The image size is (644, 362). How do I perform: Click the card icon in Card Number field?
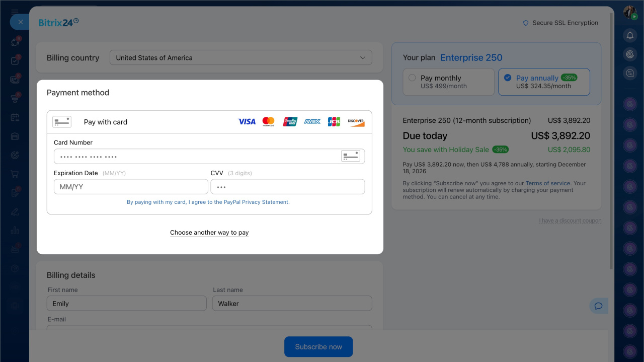click(x=351, y=156)
